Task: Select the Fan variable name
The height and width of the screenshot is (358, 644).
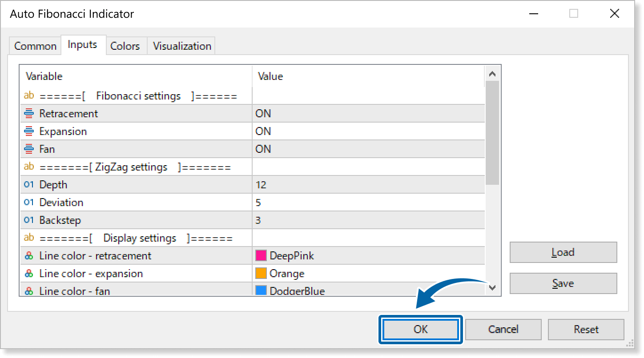Action: coord(47,149)
